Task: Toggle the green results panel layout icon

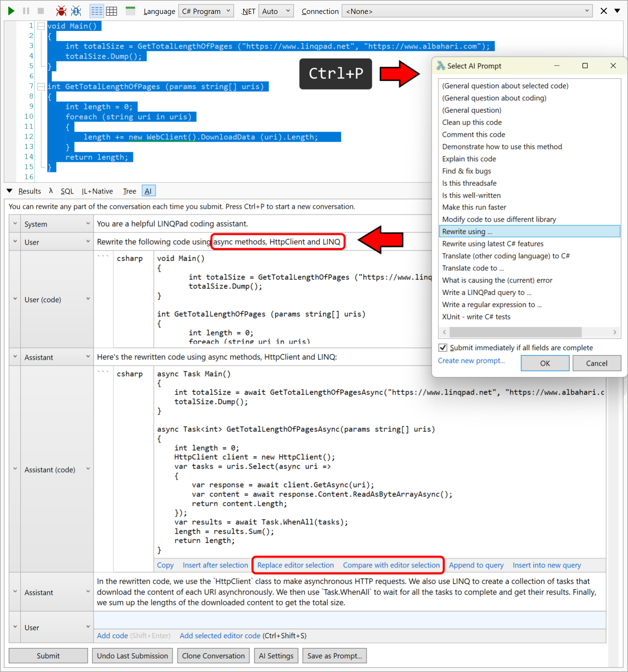Action: coord(130,11)
